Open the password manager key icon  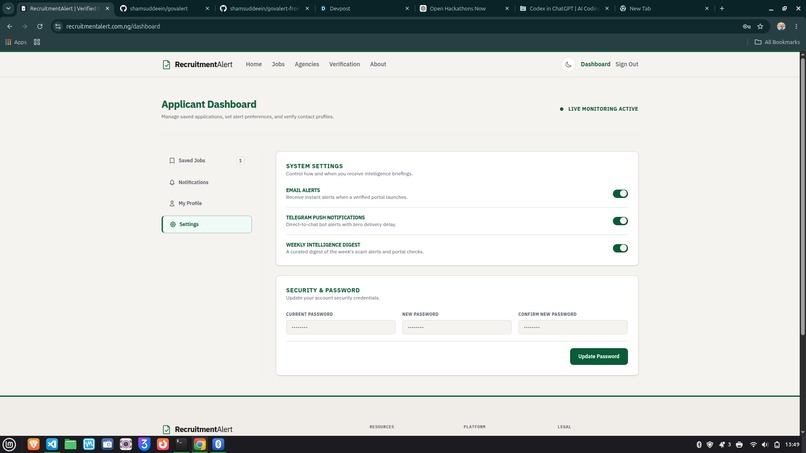pyautogui.click(x=746, y=26)
